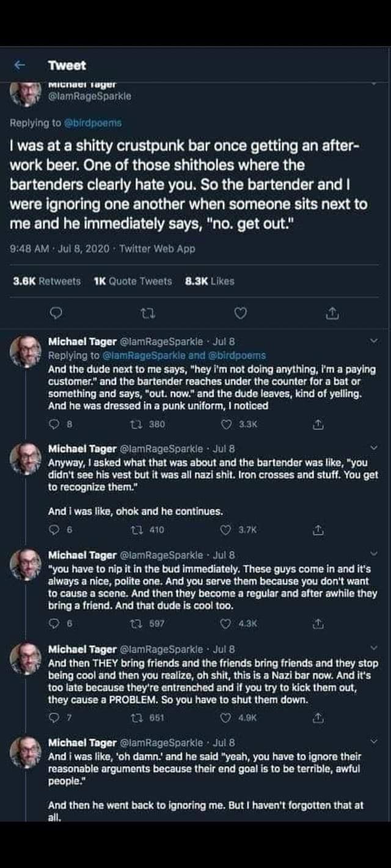Like the main crustpunk bar tweet
Viewport: 391px width, 868px height.
click(x=241, y=313)
